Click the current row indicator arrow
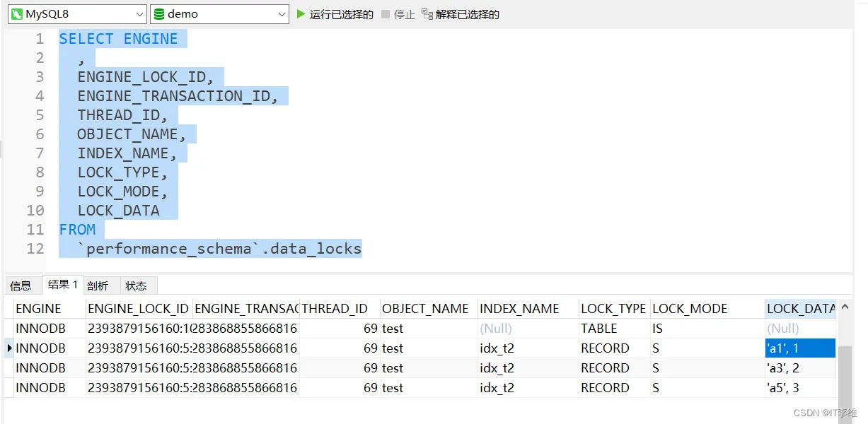Screen dimensions: 868x424 point(9,348)
